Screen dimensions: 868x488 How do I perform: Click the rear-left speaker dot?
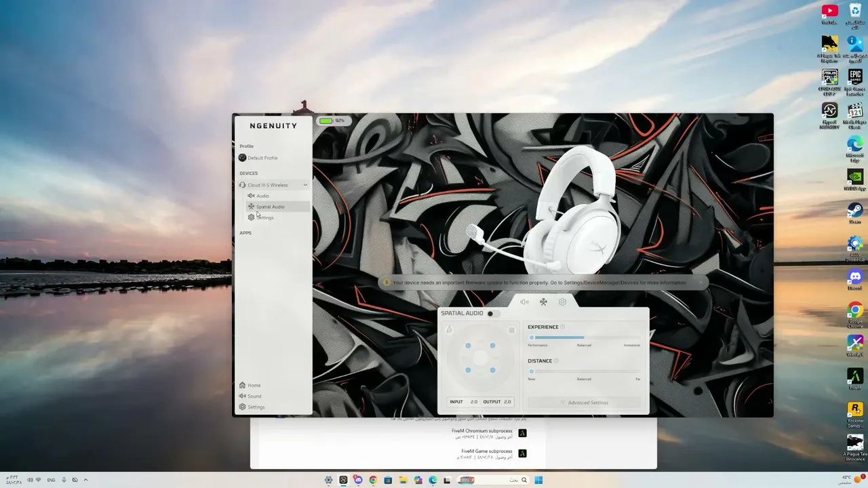[x=468, y=370]
